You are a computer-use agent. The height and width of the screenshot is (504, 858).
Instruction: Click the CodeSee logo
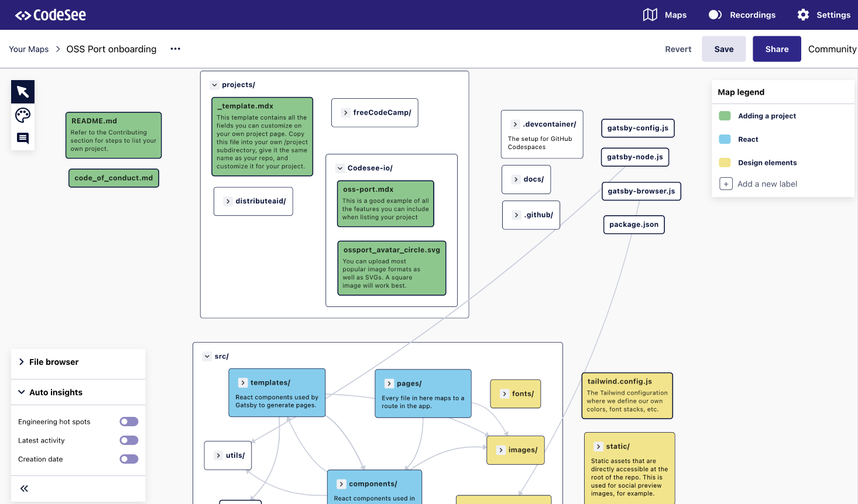pos(50,15)
